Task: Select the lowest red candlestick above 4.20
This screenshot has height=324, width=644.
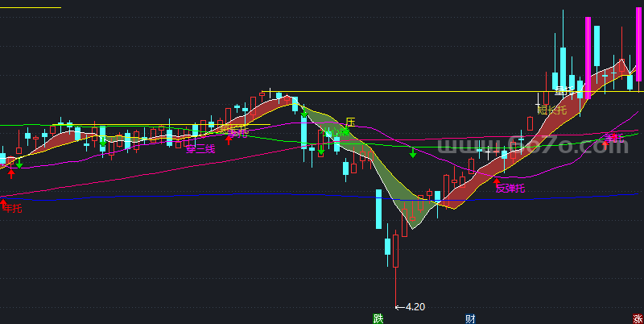Action: [395, 250]
